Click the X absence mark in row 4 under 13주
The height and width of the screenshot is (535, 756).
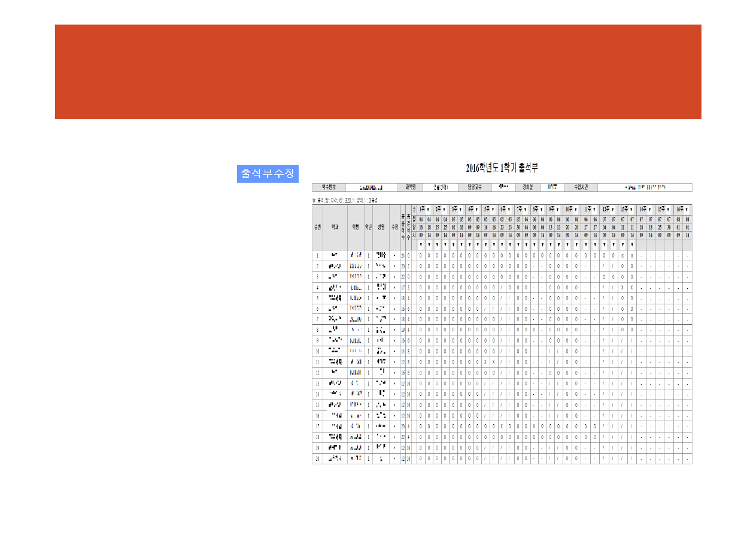click(623, 288)
